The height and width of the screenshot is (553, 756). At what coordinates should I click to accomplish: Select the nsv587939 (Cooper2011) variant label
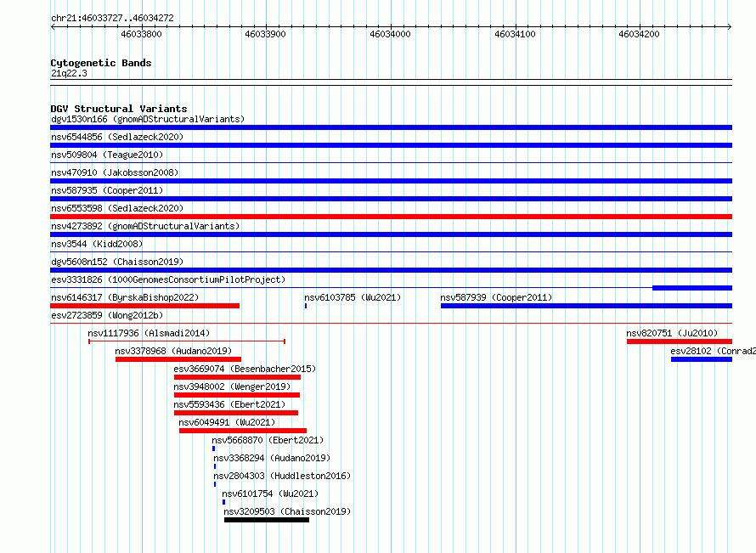496,297
